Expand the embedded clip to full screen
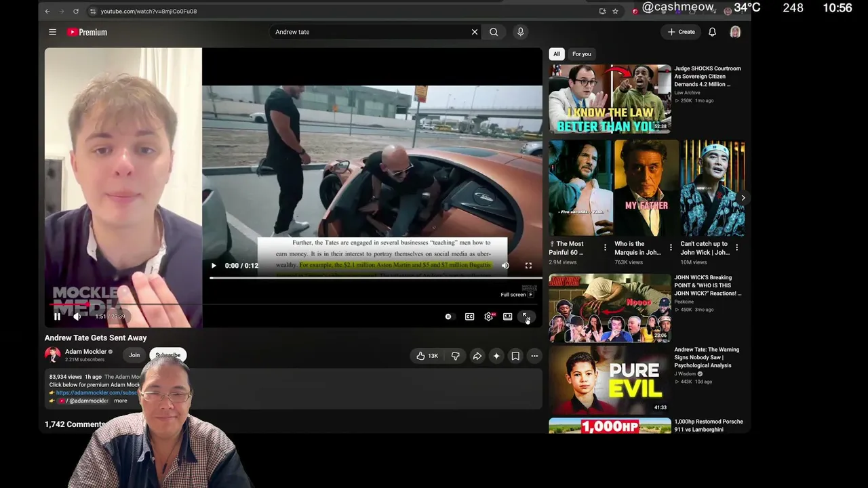Image resolution: width=868 pixels, height=488 pixels. point(528,266)
